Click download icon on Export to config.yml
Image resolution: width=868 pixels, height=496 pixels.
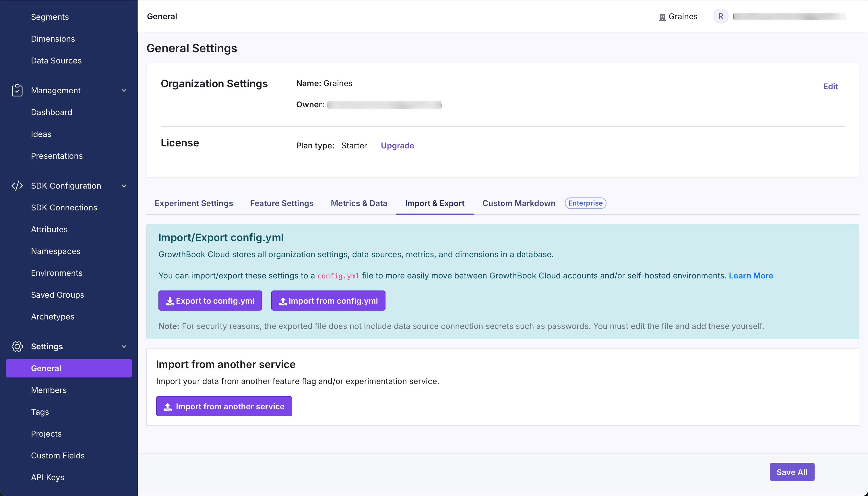click(170, 301)
